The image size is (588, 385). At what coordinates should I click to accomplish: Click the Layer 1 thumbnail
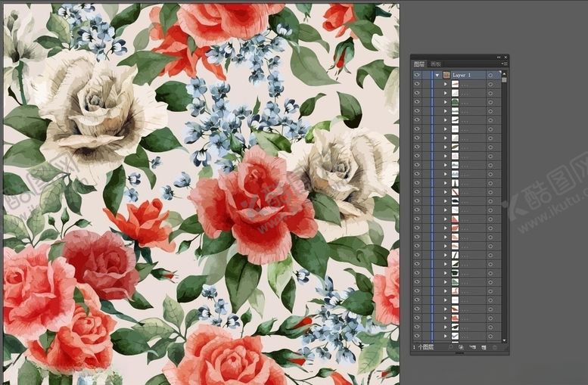click(x=446, y=75)
